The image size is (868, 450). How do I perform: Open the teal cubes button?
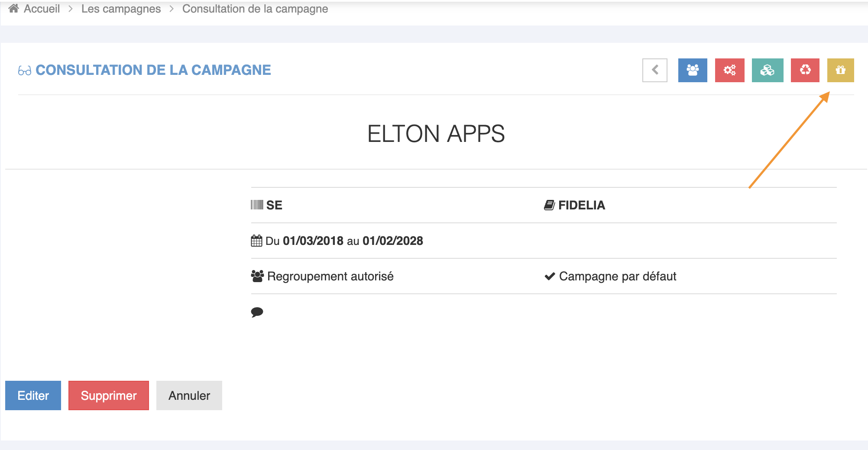click(x=767, y=70)
